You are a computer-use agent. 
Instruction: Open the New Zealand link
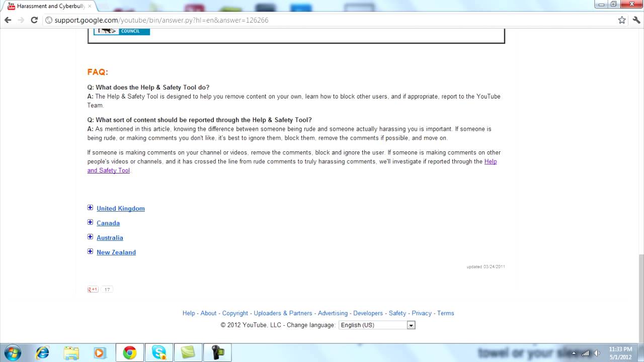(116, 252)
